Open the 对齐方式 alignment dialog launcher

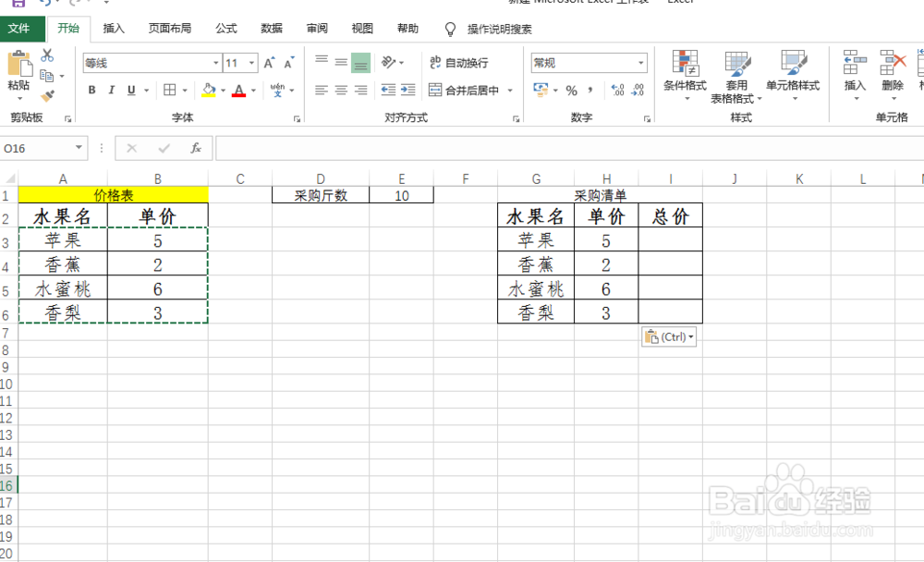point(516,119)
